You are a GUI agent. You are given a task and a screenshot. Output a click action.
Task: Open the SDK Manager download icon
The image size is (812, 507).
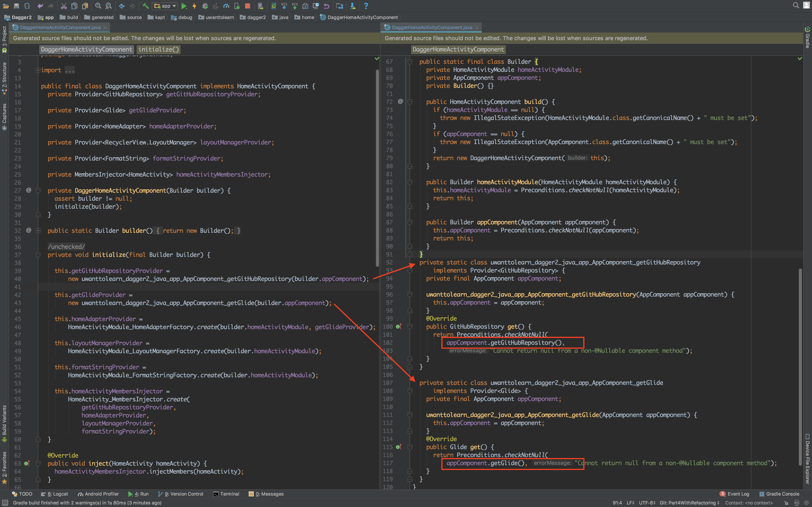(353, 6)
